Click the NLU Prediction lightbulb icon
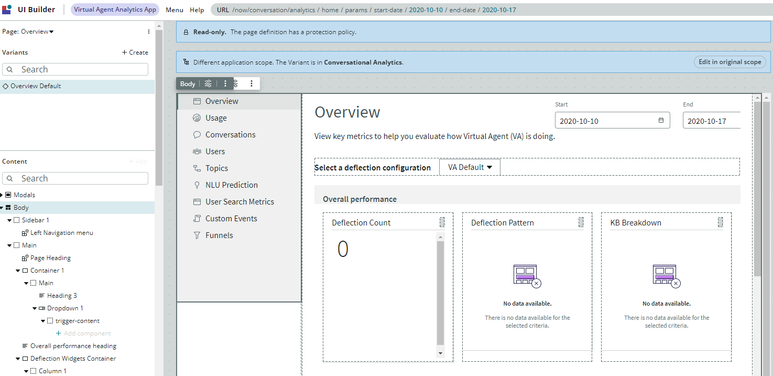773x376 pixels. 197,185
